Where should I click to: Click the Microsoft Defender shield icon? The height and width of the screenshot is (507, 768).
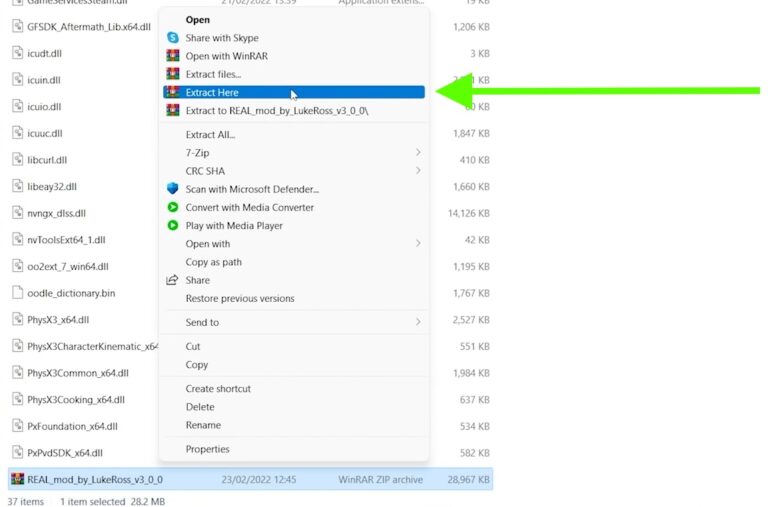pyautogui.click(x=173, y=189)
